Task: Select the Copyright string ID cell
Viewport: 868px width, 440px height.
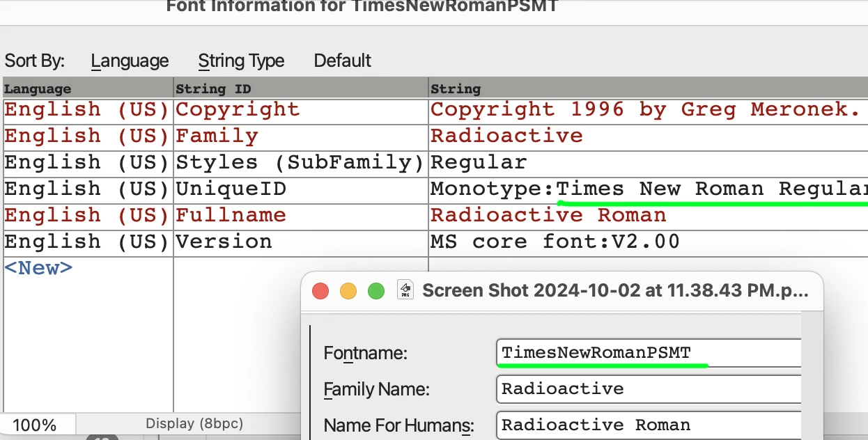Action: tap(301, 109)
